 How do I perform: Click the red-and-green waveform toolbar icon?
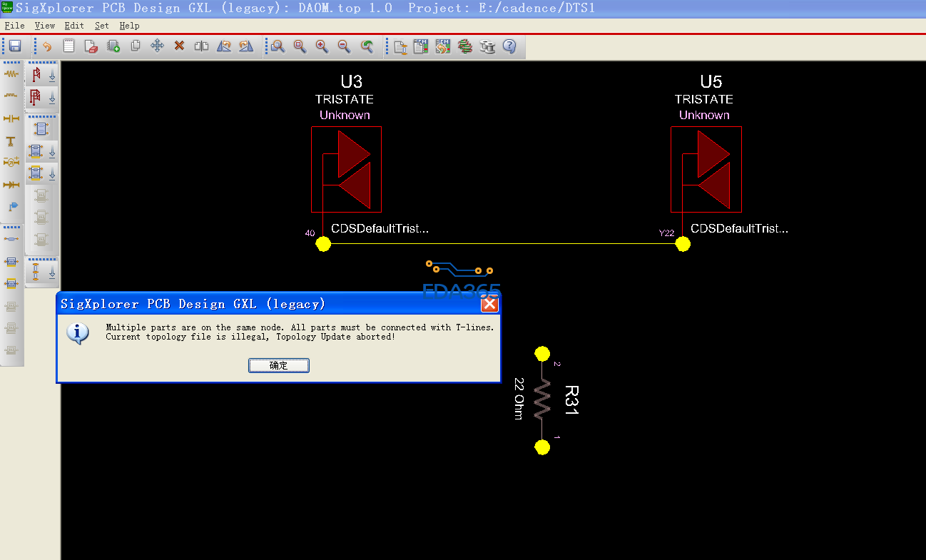pyautogui.click(x=465, y=46)
